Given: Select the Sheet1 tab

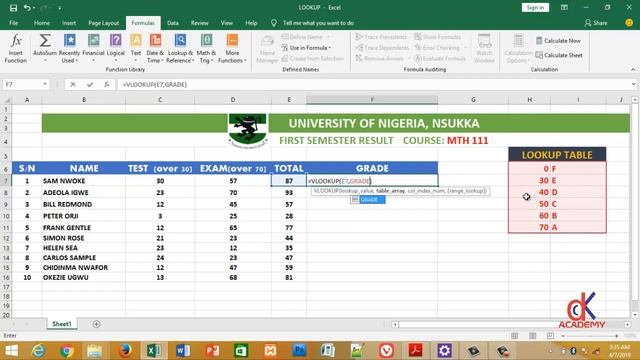Looking at the screenshot, I should click(x=62, y=324).
